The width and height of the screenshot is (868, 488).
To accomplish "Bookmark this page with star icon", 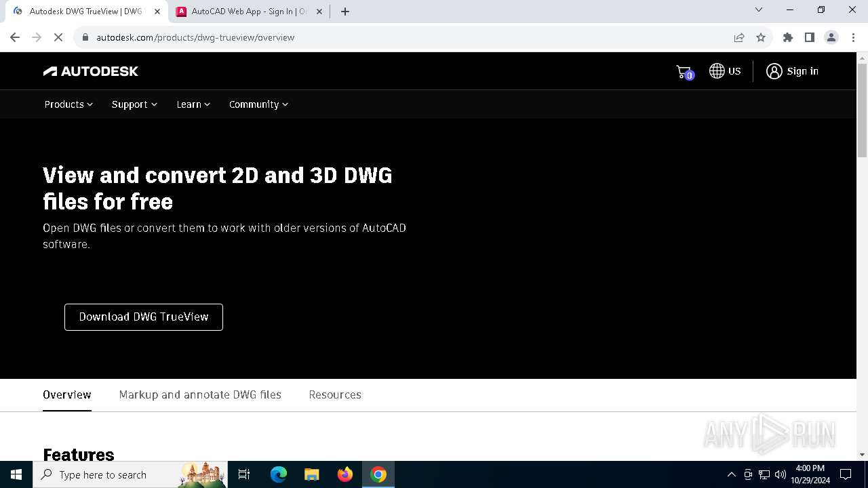I will coord(761,37).
